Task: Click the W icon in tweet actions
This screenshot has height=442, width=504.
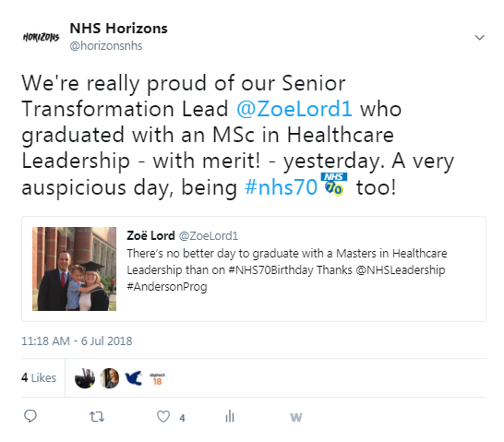Action: (296, 417)
